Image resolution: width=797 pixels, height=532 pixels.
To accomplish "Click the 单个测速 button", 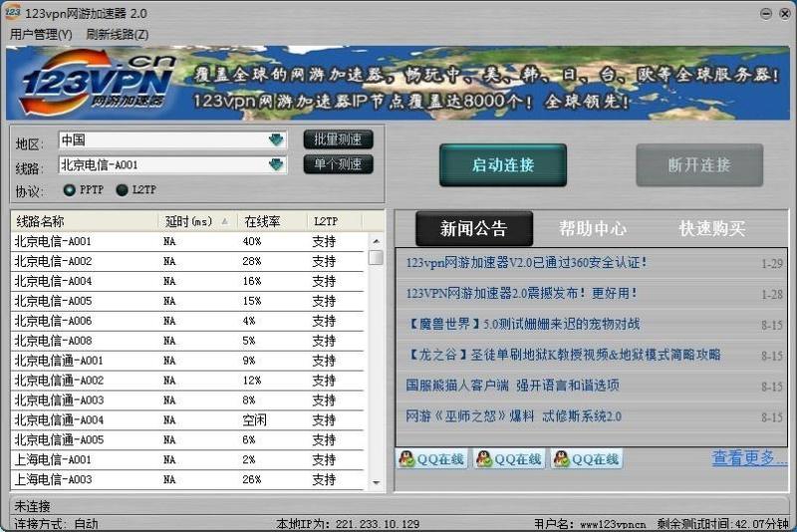I will (x=338, y=164).
